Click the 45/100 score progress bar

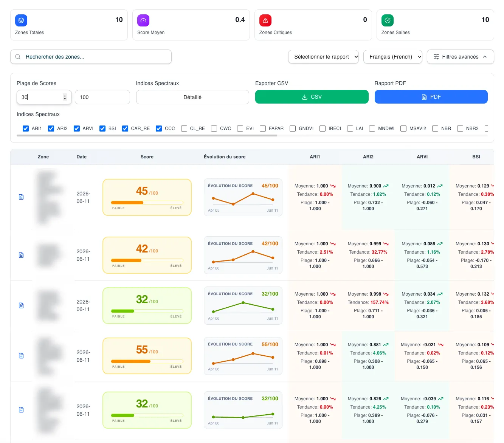147,203
